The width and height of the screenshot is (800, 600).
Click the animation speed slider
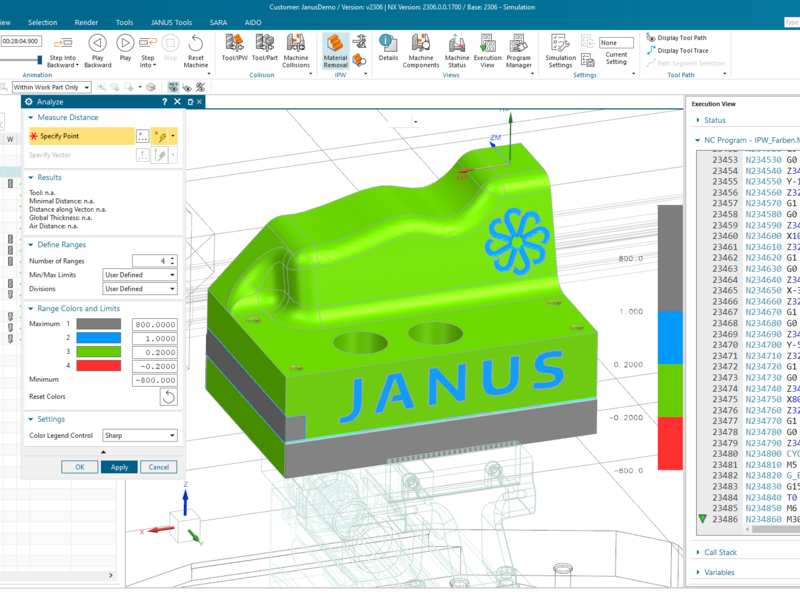(x=40, y=60)
